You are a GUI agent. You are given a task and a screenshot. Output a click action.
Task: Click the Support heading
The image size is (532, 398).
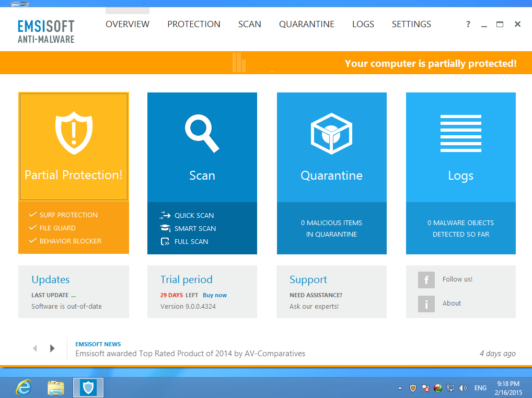[x=308, y=280]
